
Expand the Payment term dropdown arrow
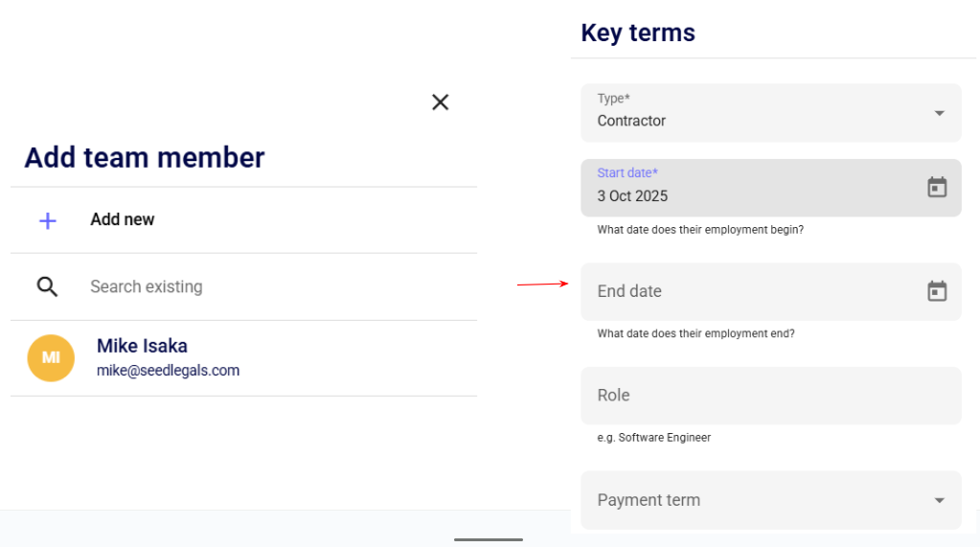939,500
